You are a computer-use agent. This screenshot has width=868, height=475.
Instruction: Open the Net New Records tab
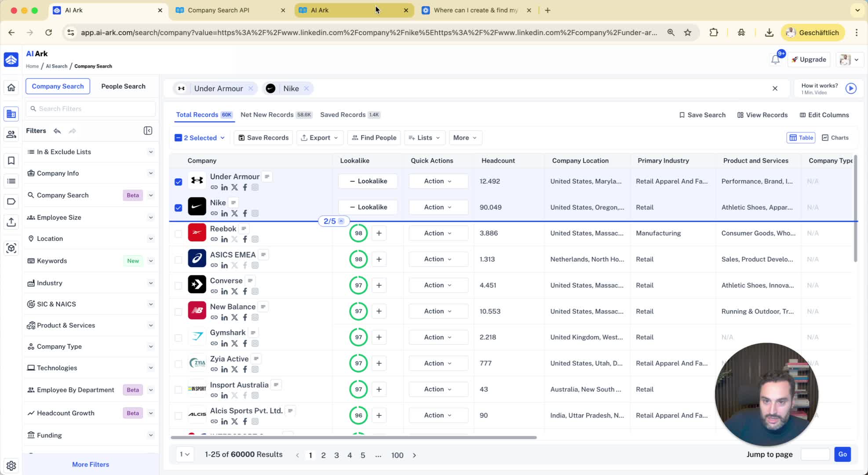point(267,115)
